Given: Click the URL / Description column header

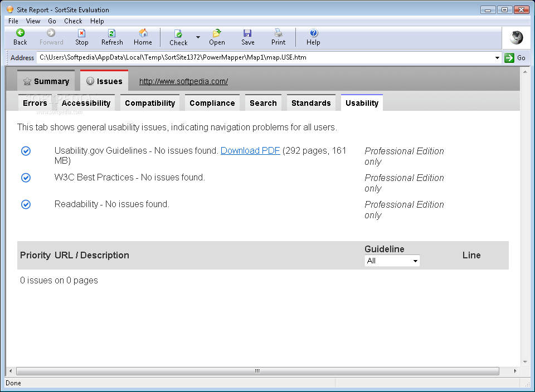Looking at the screenshot, I should 92,256.
